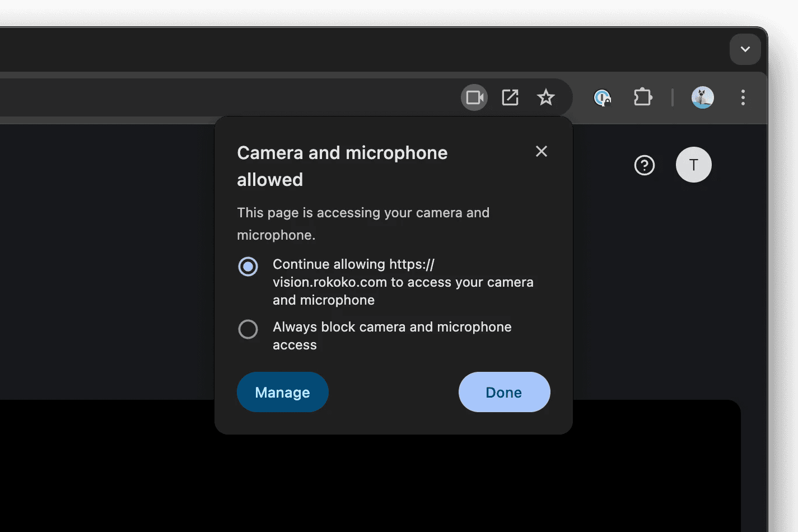Select Continue allowing camera and microphone
This screenshot has width=798, height=532.
(248, 267)
